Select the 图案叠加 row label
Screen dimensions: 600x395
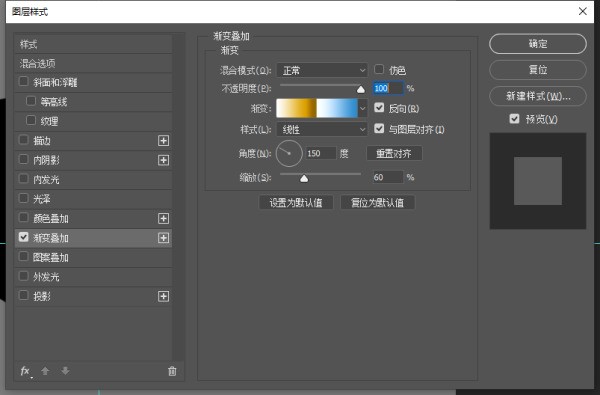51,258
